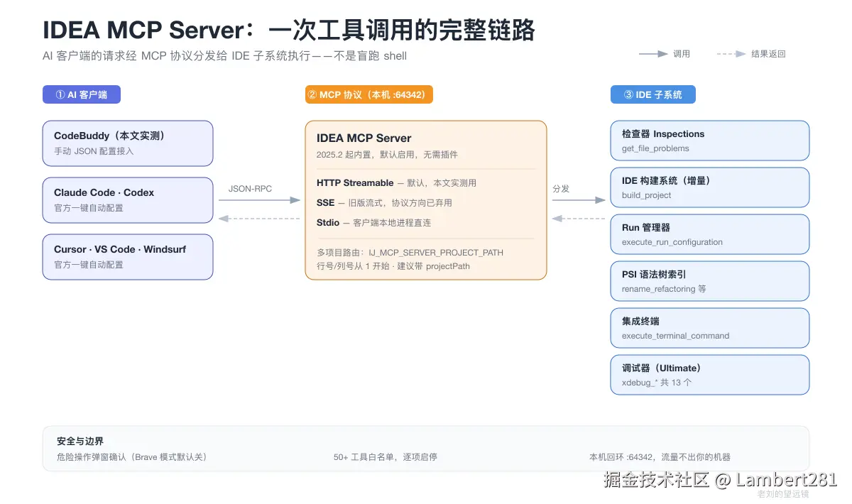Click the "PSI 语法树索引" heading

tap(654, 275)
